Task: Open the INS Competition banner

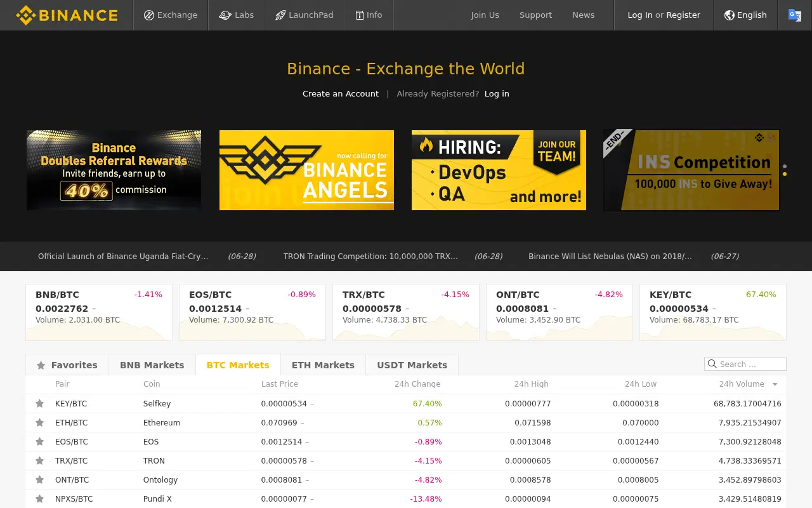Action: pyautogui.click(x=691, y=170)
